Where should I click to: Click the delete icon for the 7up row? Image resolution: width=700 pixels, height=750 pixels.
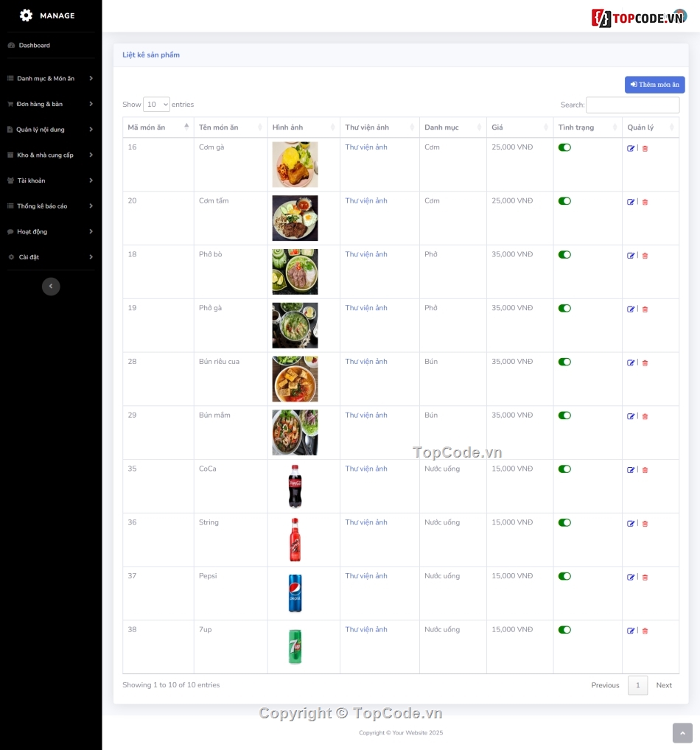coord(644,631)
